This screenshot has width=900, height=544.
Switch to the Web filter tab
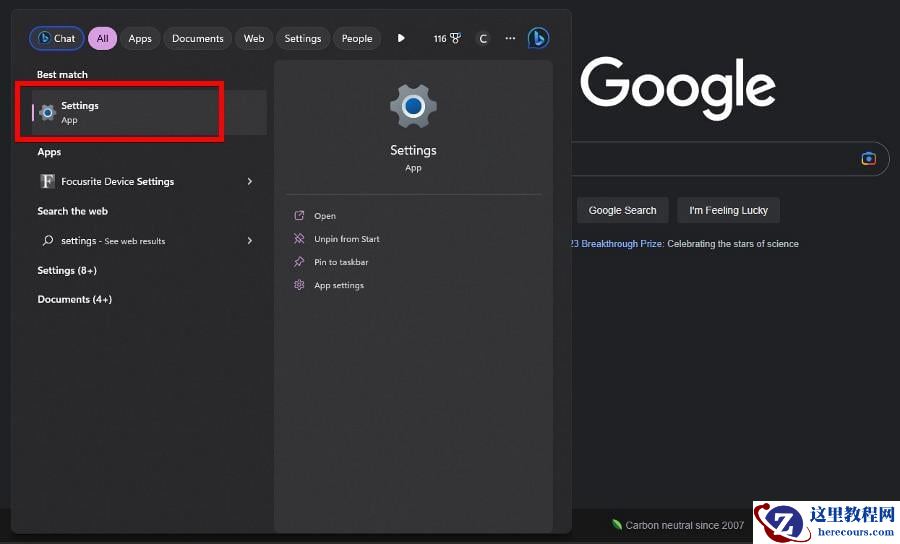254,38
